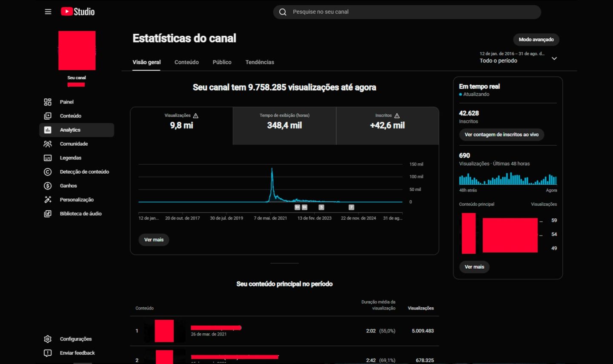The height and width of the screenshot is (364, 613).
Task: Click Ver contagem de inscritos ao vivo
Action: (x=501, y=135)
